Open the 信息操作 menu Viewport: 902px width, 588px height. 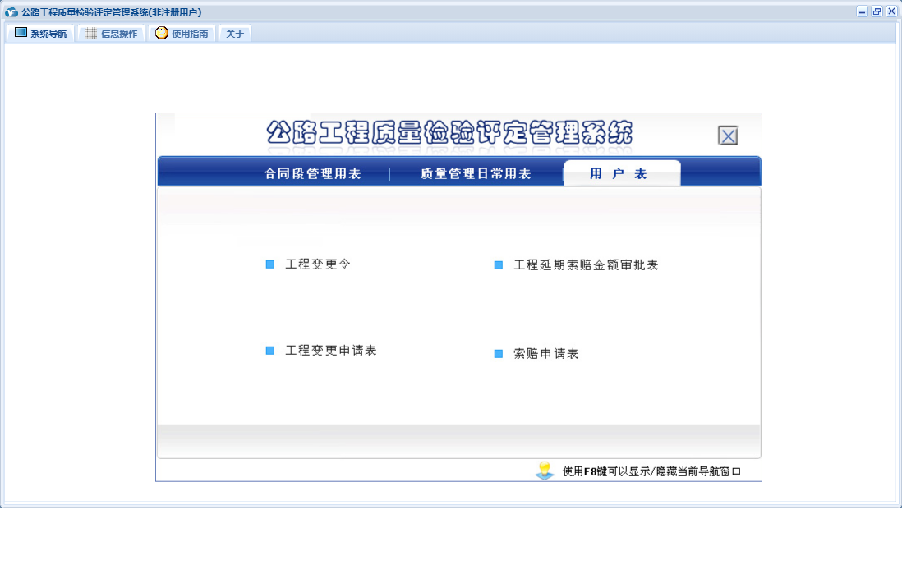112,34
